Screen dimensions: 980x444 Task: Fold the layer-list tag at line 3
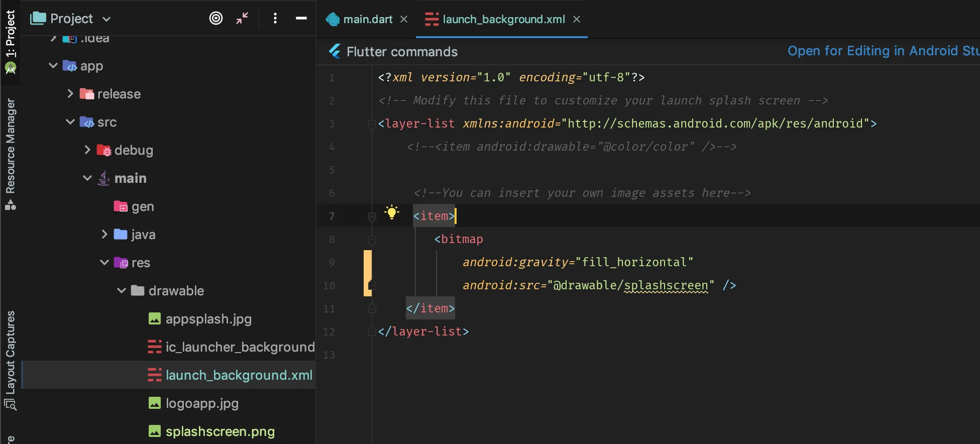point(372,124)
